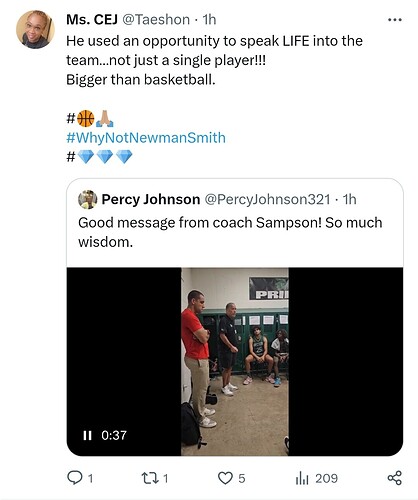Image resolution: width=418 pixels, height=500 pixels.
Task: Click the share icon
Action: pos(395,478)
